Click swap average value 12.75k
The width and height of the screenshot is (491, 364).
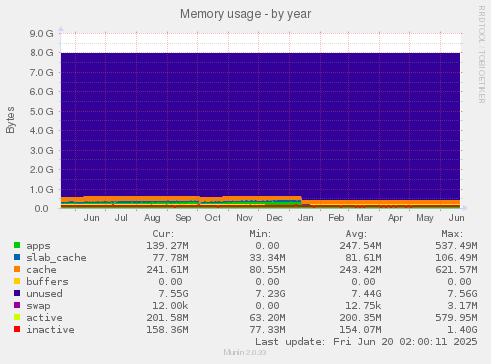click(363, 306)
